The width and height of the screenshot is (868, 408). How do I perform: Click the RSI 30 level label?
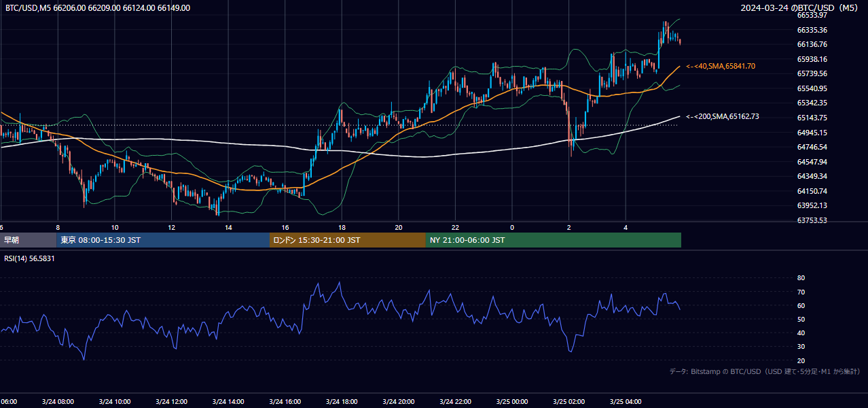(x=801, y=347)
